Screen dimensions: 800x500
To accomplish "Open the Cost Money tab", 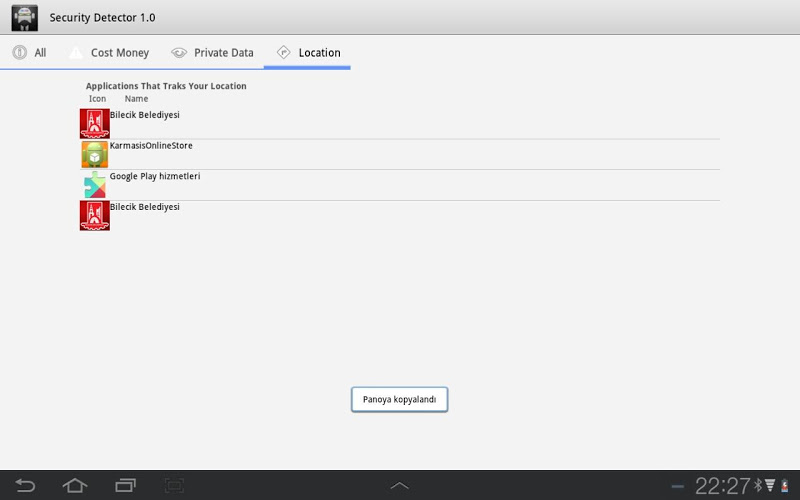I will (x=110, y=53).
